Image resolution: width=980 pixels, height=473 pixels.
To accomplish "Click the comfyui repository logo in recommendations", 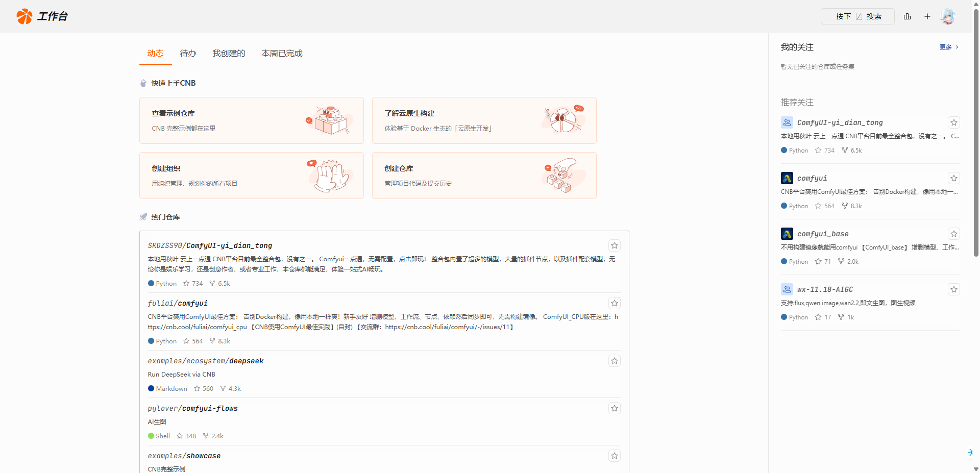I will (787, 178).
